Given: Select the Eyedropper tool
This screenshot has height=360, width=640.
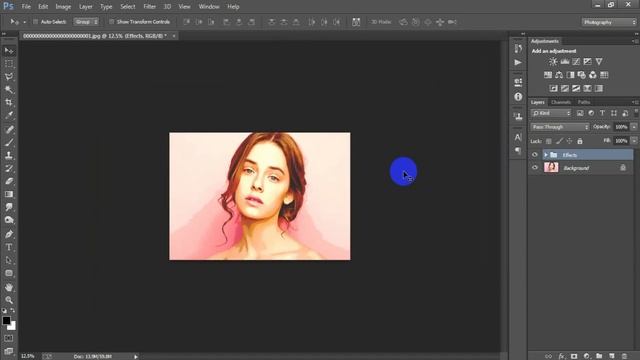Looking at the screenshot, I should pyautogui.click(x=9, y=116).
